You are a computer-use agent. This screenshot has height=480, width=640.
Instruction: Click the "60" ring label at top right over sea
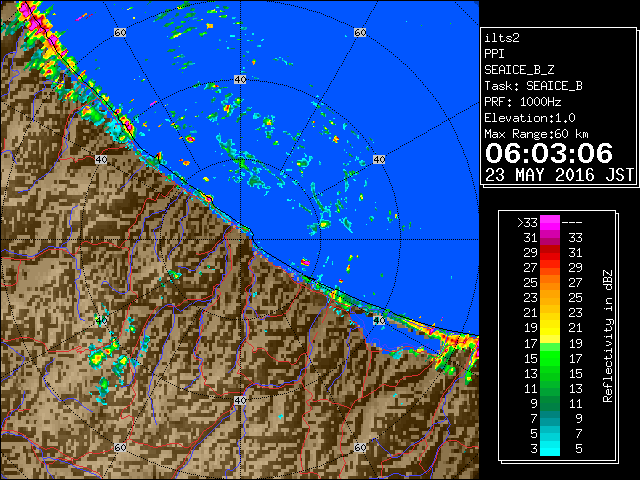point(360,32)
